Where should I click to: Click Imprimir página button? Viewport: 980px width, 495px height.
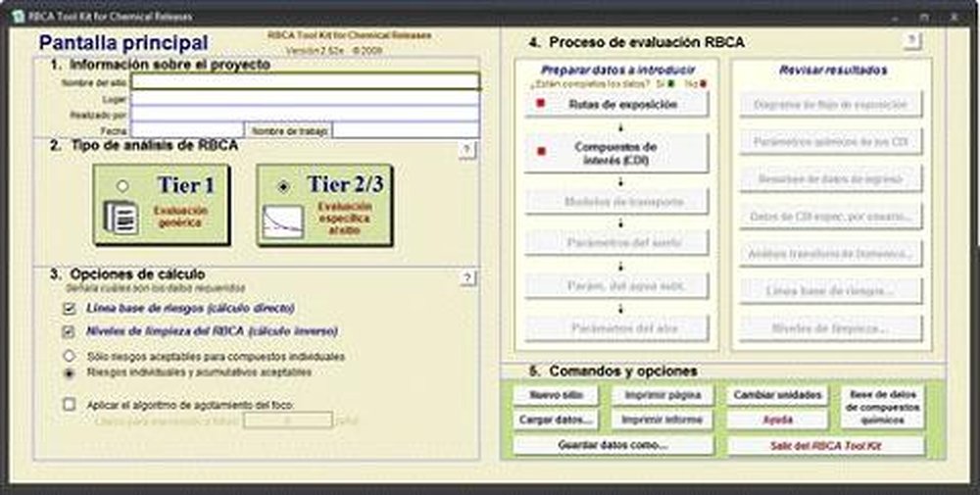click(662, 395)
